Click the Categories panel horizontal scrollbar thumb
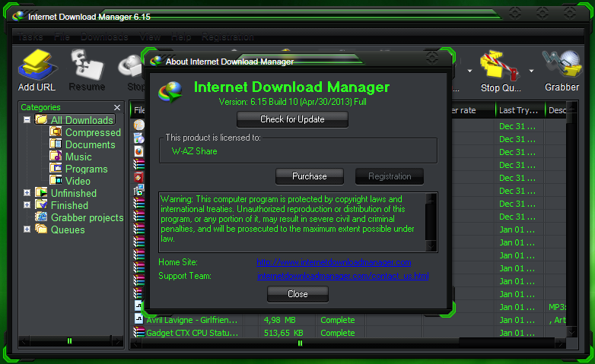595x364 pixels. click(70, 341)
